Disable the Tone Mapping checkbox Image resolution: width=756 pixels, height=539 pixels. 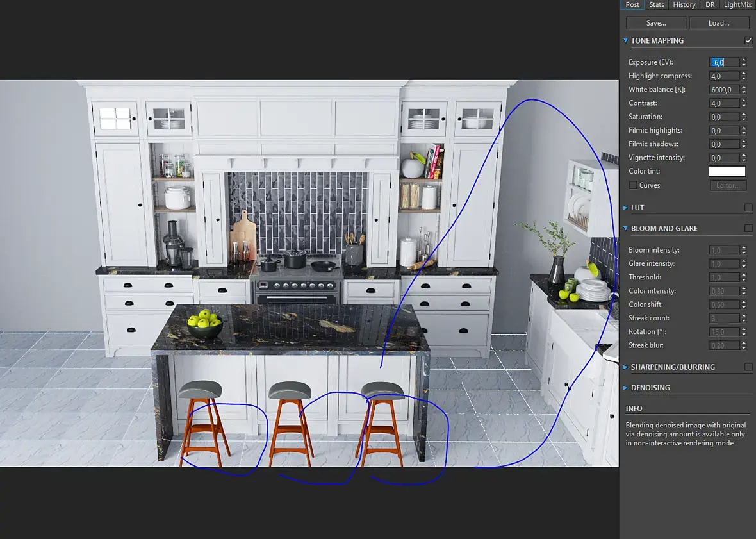tap(748, 40)
